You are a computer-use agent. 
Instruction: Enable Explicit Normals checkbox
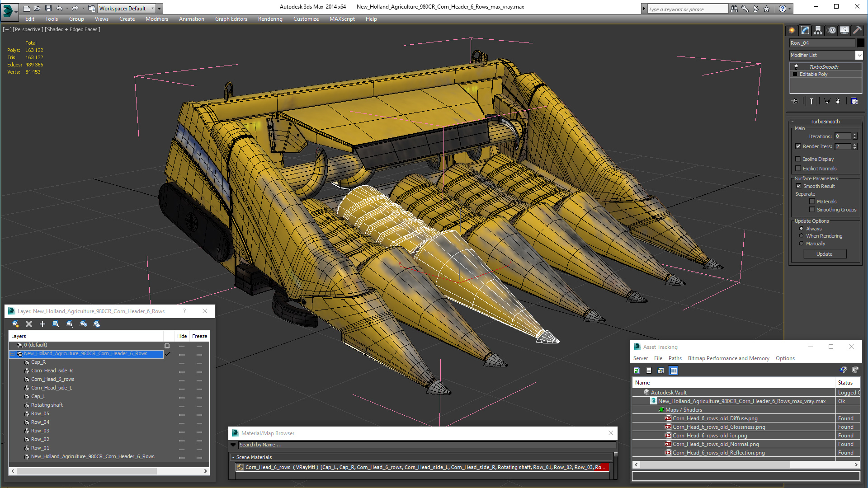coord(798,169)
